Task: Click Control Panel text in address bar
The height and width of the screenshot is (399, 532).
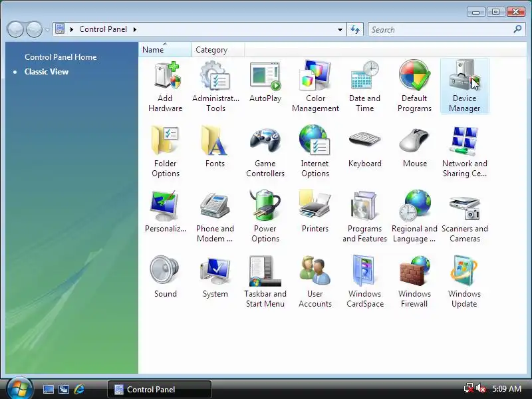Action: click(103, 29)
